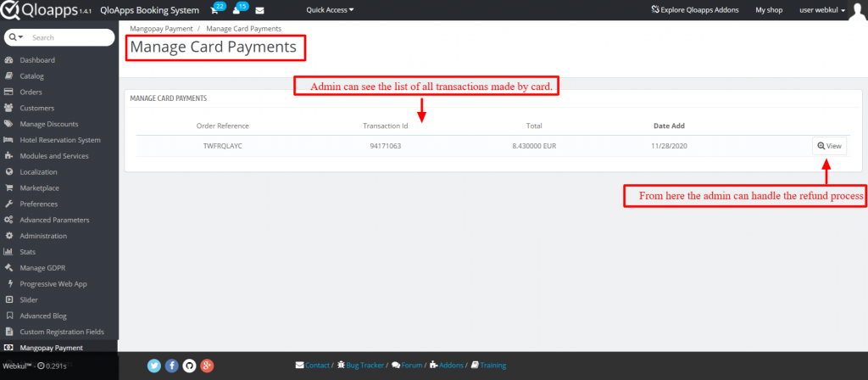Click the Localization globe icon

coord(8,172)
